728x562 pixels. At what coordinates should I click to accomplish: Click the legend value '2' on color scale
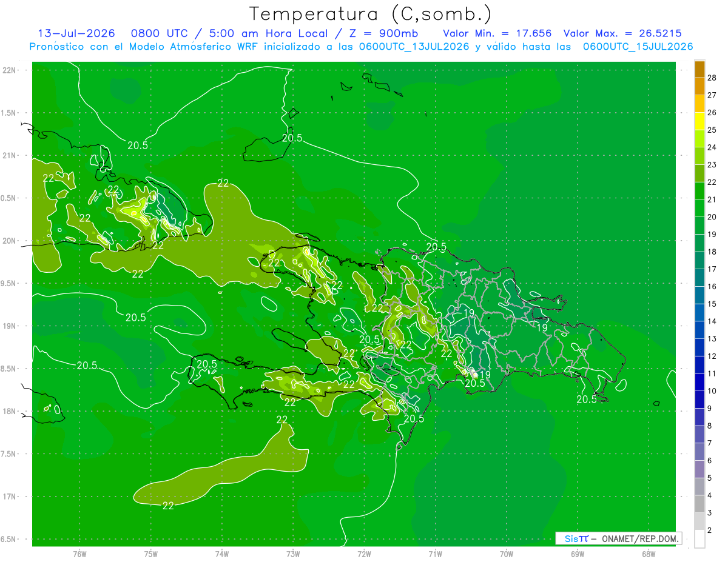pyautogui.click(x=710, y=530)
